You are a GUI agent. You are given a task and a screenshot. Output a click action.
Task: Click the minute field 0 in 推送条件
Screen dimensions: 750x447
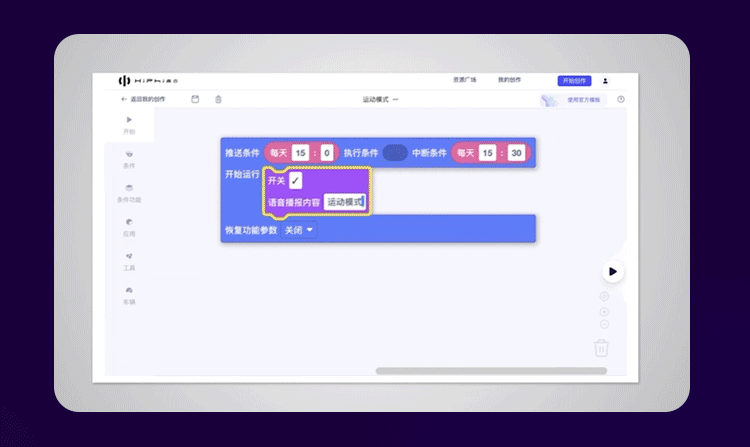pos(327,153)
